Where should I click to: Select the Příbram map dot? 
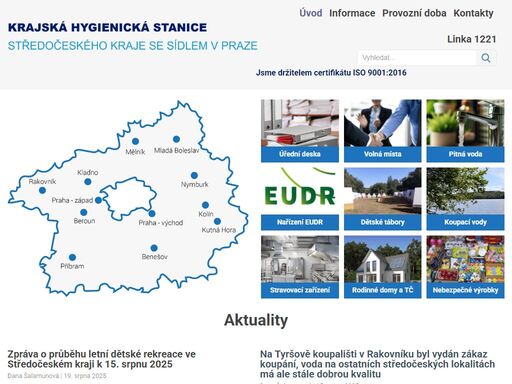(x=72, y=257)
